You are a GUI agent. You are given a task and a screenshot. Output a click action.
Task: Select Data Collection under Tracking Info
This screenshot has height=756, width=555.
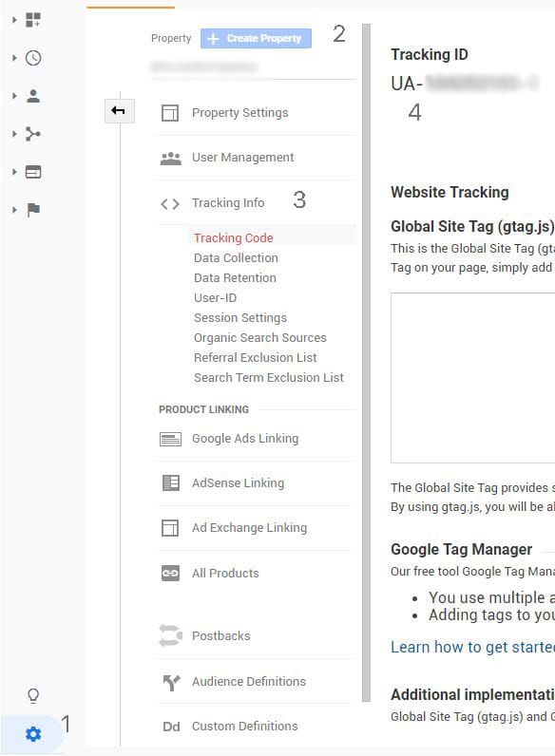(236, 258)
